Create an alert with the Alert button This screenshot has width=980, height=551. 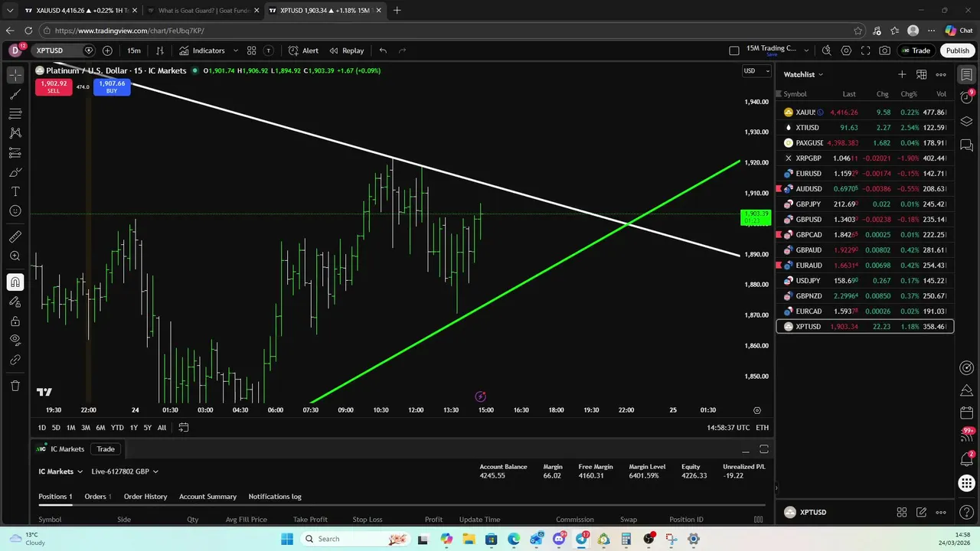coord(303,51)
